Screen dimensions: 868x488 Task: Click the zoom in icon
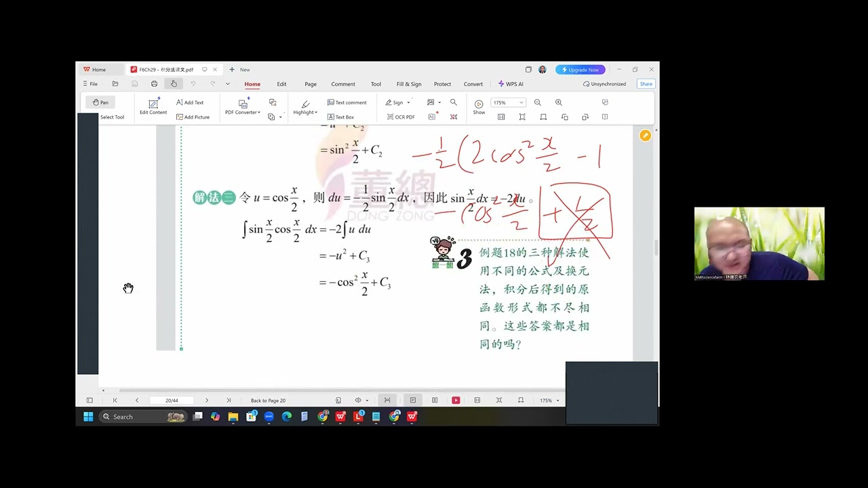coord(559,102)
